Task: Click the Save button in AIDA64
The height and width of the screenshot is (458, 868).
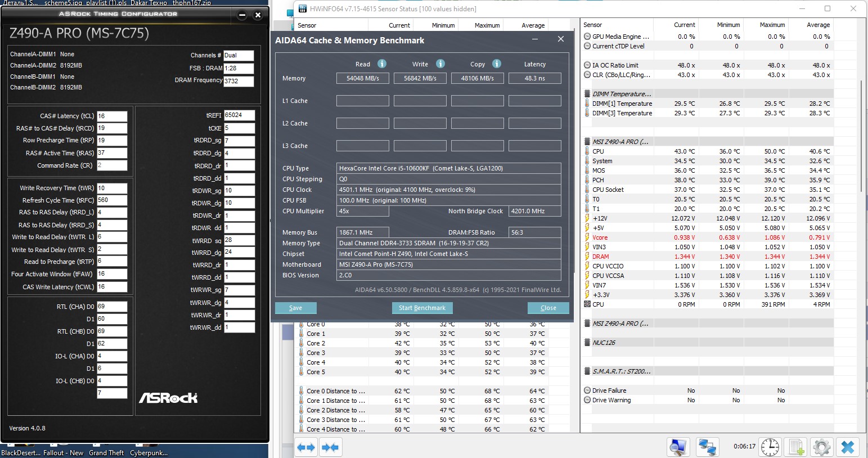Action: [x=295, y=308]
